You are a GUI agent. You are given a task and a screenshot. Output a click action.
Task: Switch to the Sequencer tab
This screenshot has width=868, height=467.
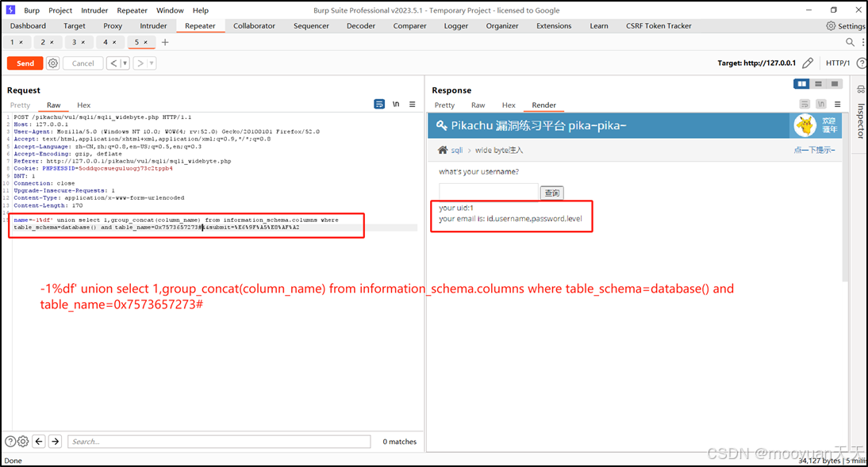pyautogui.click(x=311, y=26)
